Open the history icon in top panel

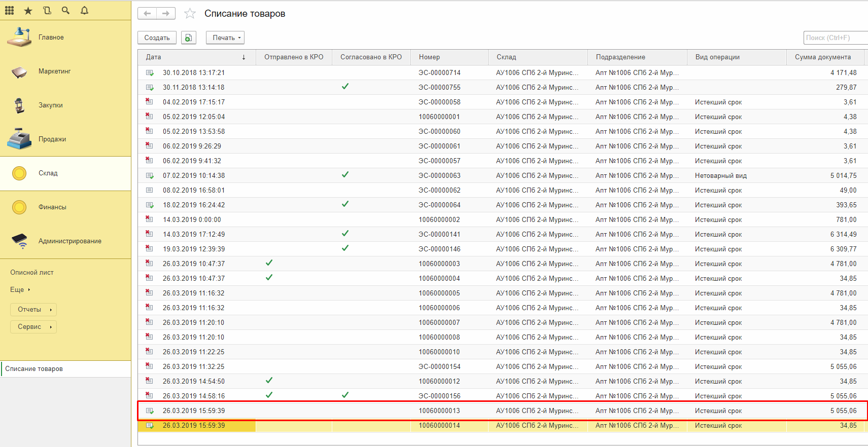(47, 10)
